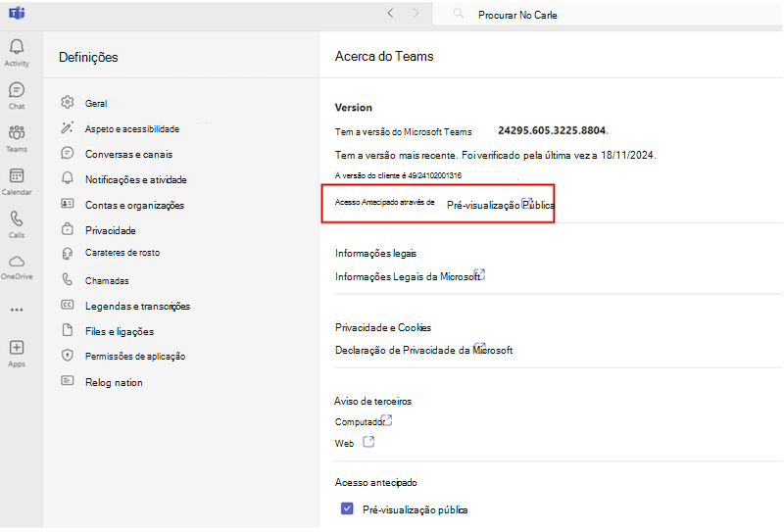Open Carateres de rosto settings
The image size is (784, 532).
pos(122,253)
